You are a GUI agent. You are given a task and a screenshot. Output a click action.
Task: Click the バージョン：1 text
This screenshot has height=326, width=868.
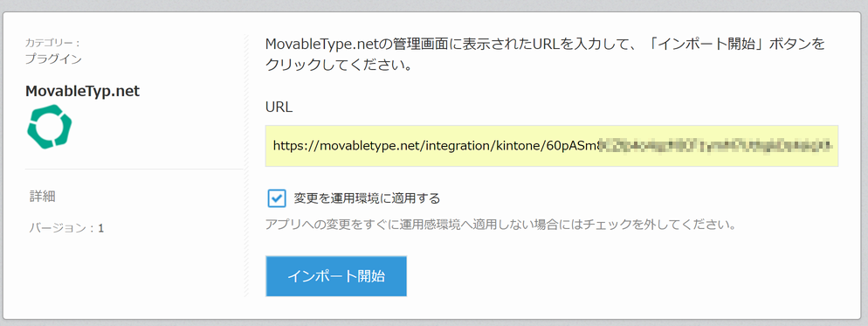coord(66,228)
